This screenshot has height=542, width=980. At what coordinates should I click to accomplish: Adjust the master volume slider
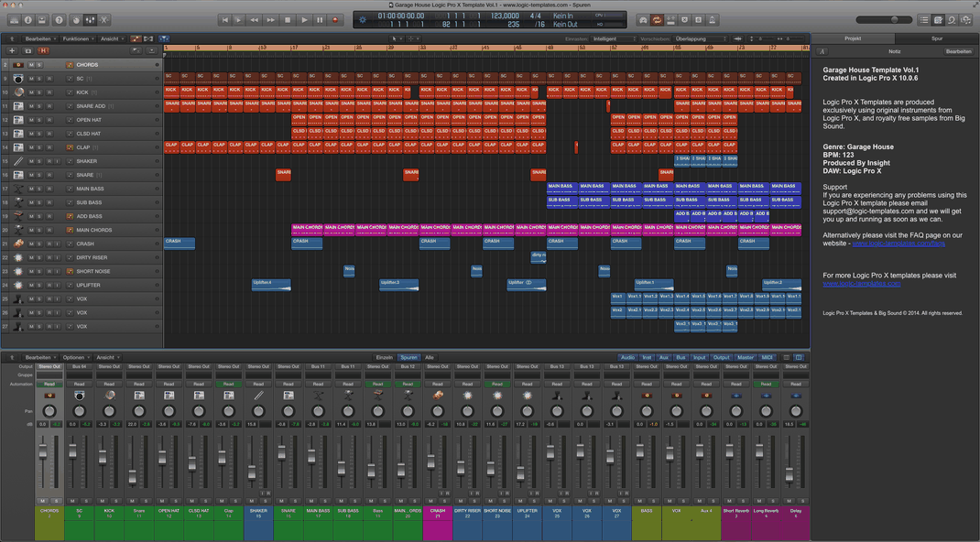pyautogui.click(x=887, y=20)
